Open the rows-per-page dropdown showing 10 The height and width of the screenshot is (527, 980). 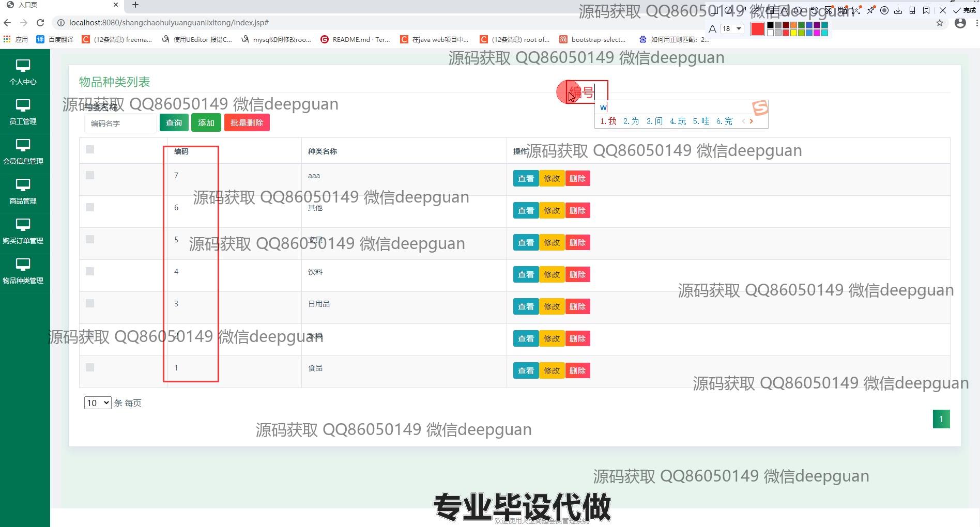point(98,403)
